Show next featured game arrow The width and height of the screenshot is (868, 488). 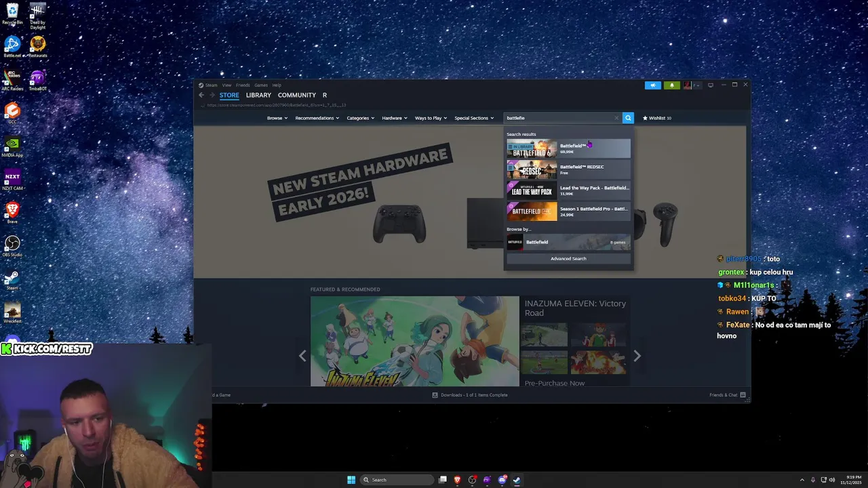(637, 355)
